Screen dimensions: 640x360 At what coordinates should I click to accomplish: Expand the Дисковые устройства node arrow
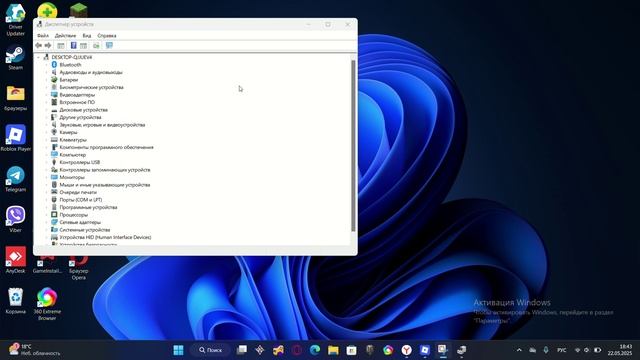[x=47, y=110]
